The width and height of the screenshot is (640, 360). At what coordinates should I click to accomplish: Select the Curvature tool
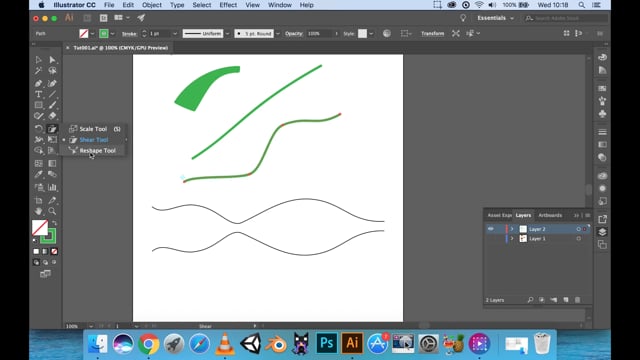click(52, 83)
